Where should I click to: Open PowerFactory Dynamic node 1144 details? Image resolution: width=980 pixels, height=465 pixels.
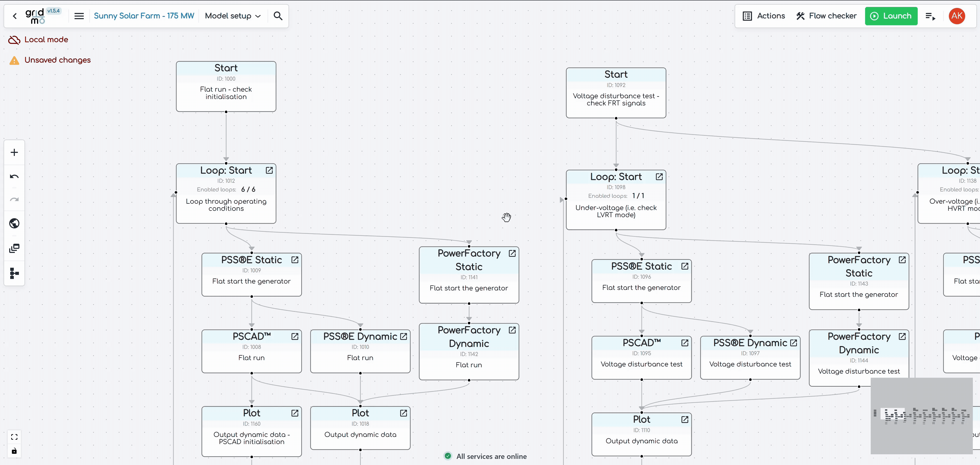point(902,336)
